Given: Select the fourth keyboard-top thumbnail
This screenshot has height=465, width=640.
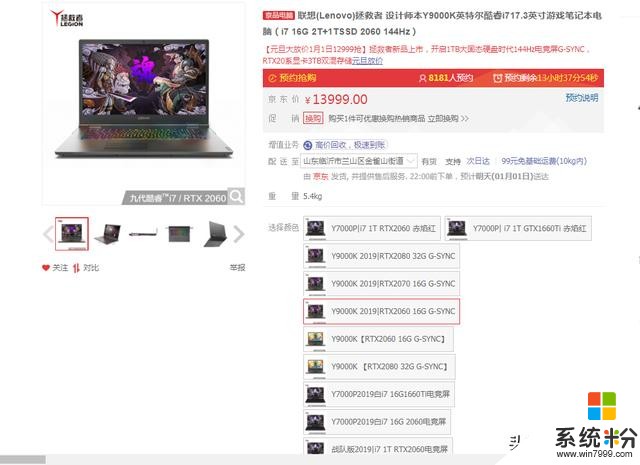Looking at the screenshot, I should (x=179, y=234).
